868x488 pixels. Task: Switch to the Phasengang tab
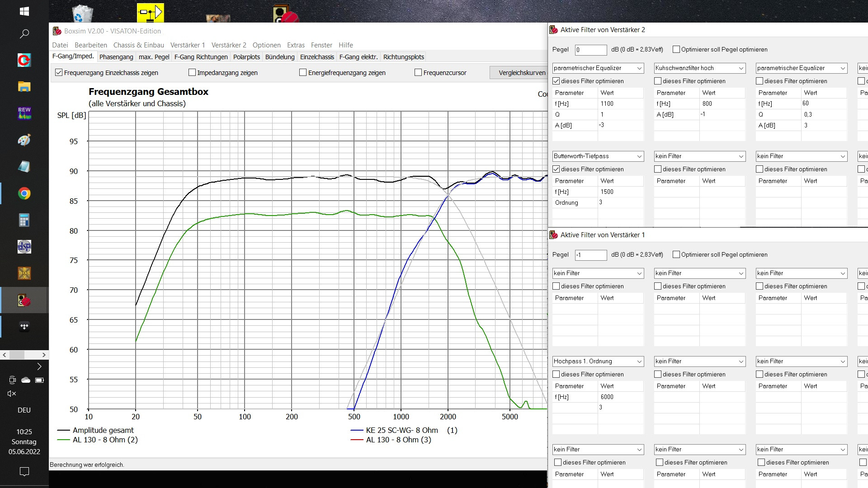point(116,57)
